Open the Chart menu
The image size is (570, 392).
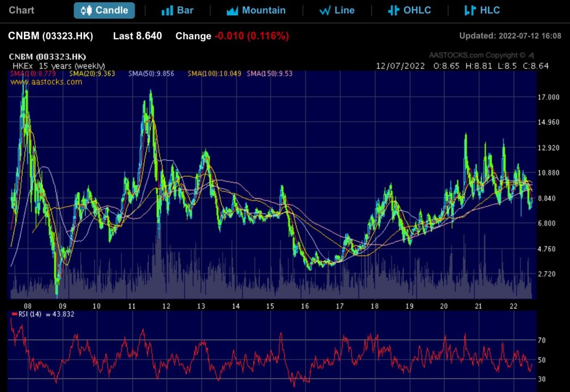tap(21, 10)
